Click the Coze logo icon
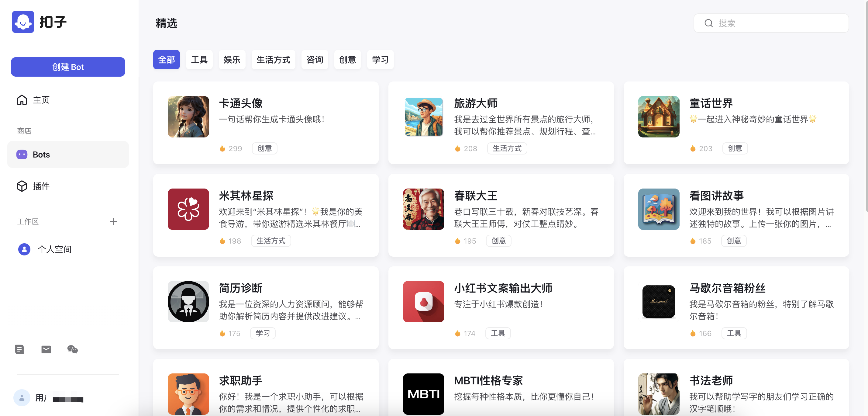This screenshot has height=416, width=868. pyautogui.click(x=23, y=22)
